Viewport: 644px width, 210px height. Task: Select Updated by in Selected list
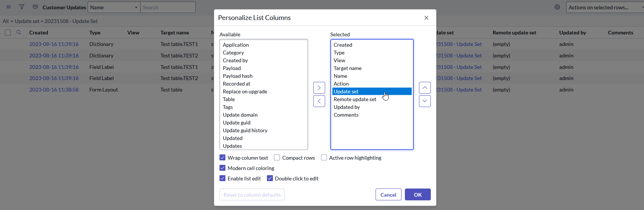pos(372,107)
